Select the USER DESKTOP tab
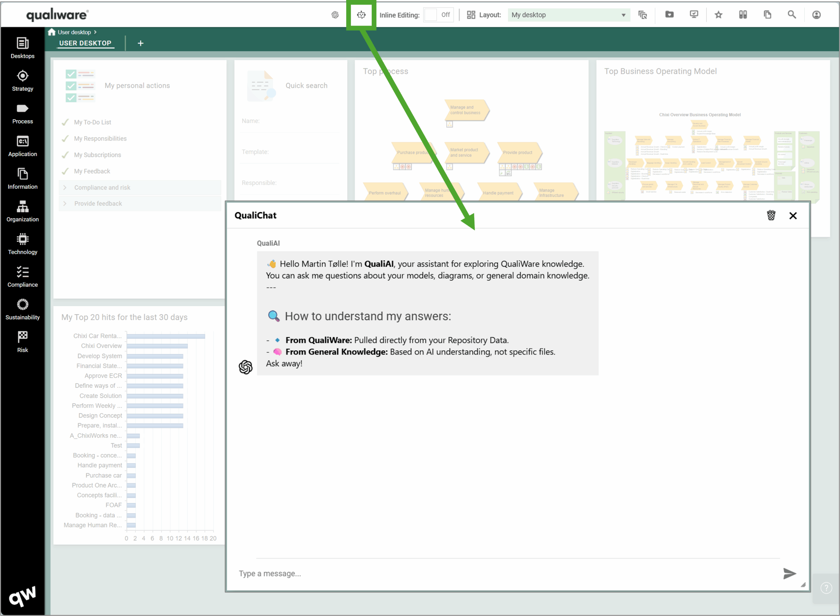This screenshot has width=840, height=616. pos(85,43)
